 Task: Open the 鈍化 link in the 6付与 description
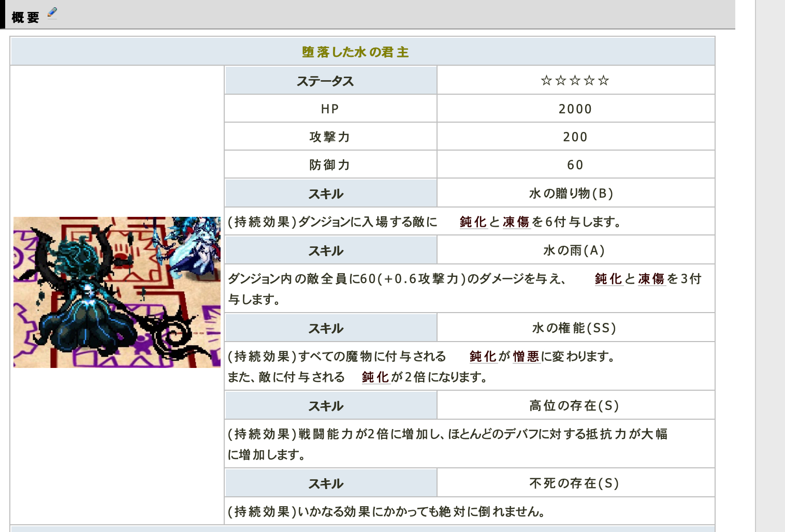[x=473, y=222]
